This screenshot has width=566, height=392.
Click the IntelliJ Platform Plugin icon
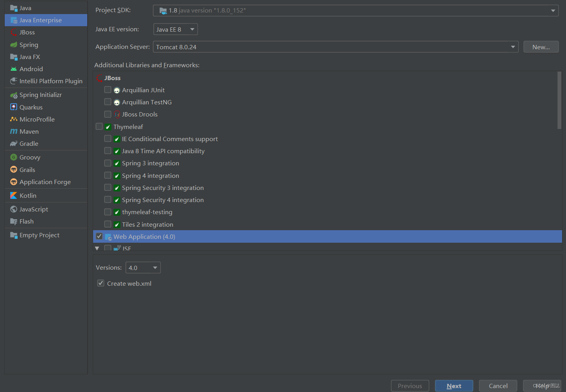tap(14, 81)
